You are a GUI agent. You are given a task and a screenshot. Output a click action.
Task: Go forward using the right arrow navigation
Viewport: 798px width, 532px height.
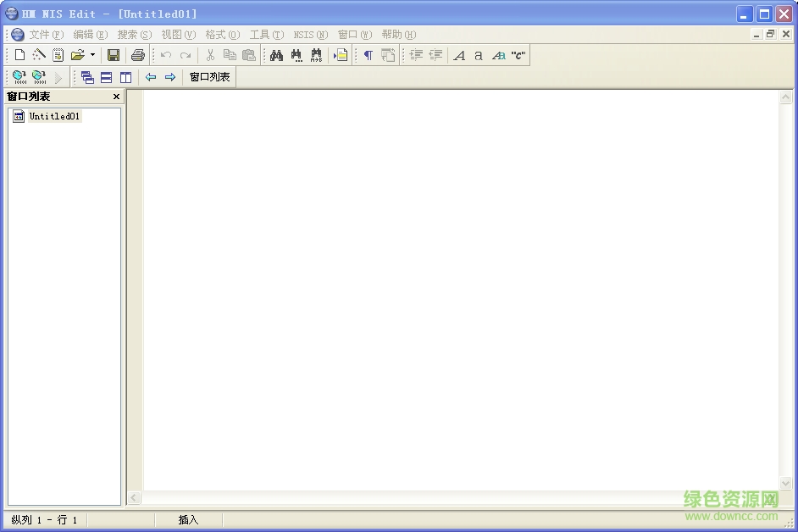[x=170, y=77]
